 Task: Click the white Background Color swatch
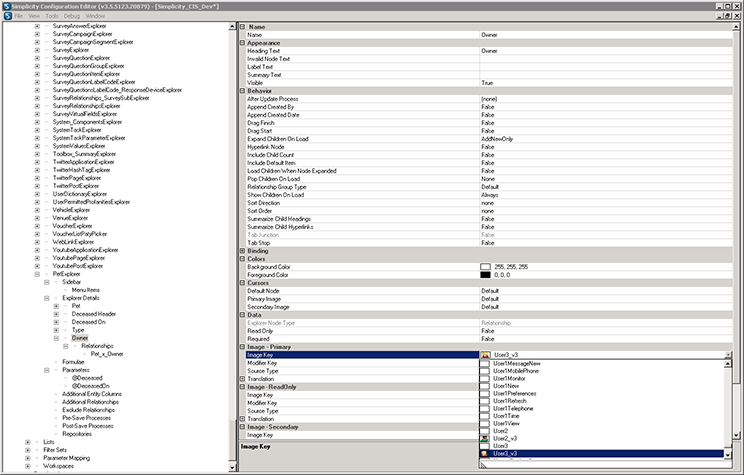(485, 267)
